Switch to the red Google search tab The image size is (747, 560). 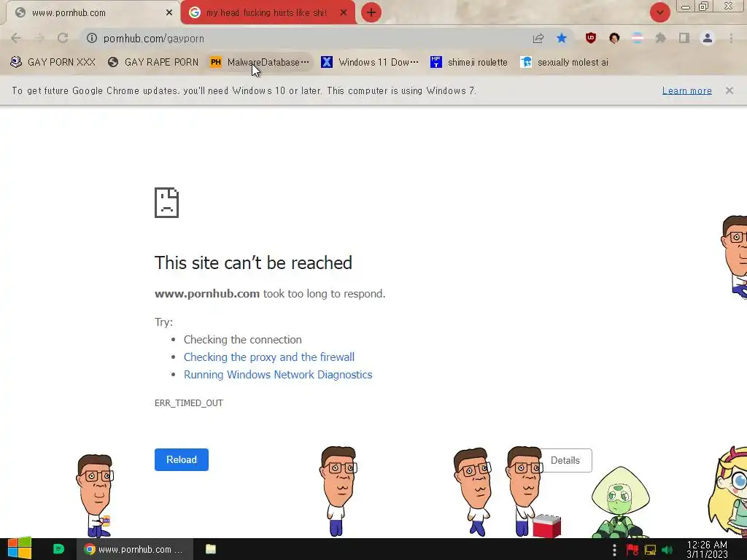pos(267,13)
